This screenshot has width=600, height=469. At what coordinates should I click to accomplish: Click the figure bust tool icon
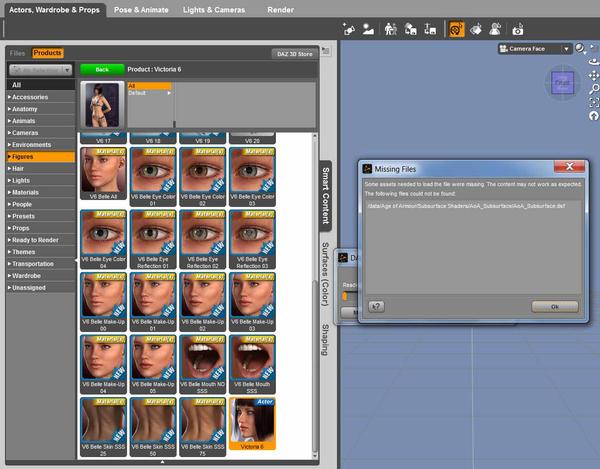496,29
